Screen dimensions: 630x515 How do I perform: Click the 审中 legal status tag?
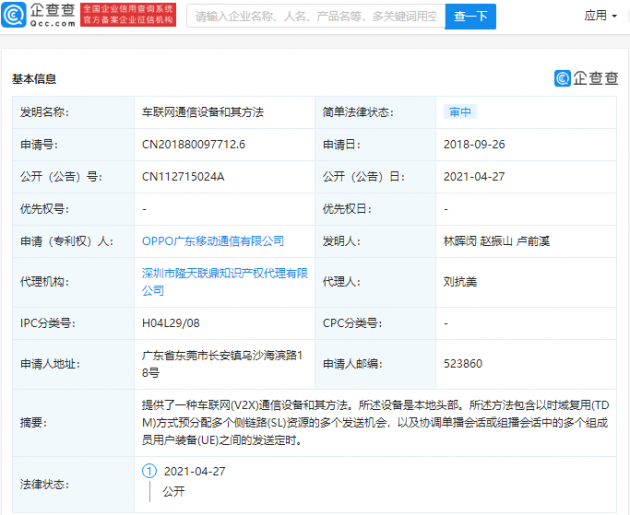460,112
